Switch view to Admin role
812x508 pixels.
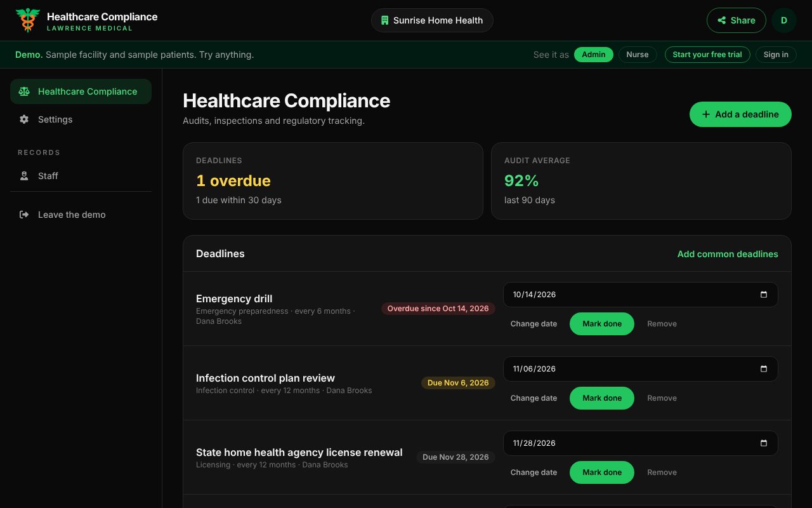[x=594, y=55]
